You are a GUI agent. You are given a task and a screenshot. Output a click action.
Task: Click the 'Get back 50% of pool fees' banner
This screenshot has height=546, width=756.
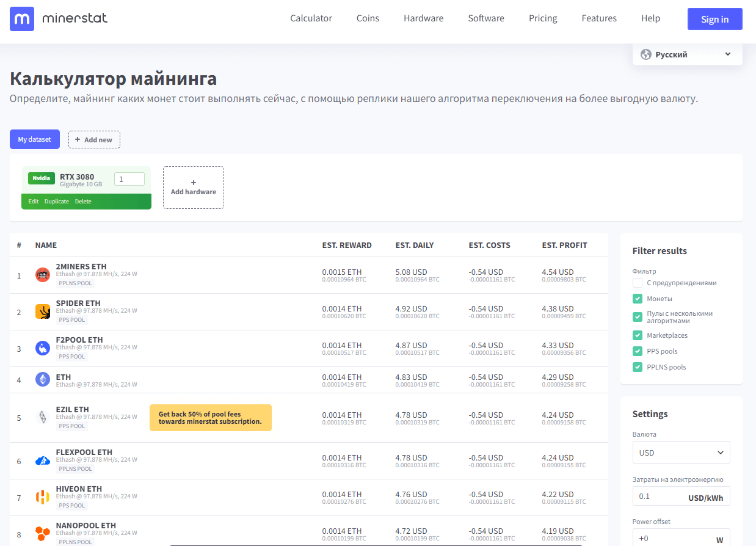211,418
